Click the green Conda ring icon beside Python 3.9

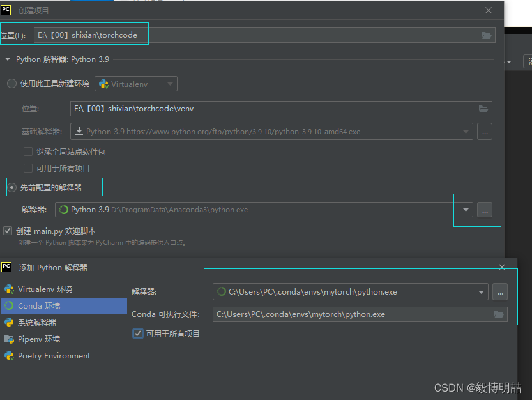pos(63,210)
